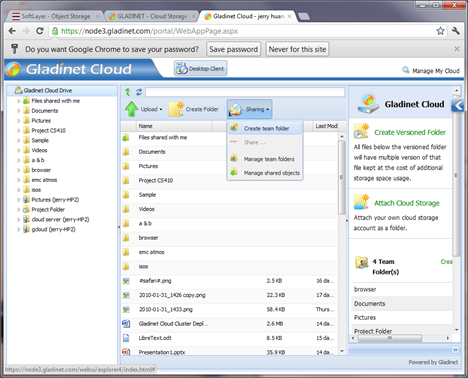Reload the page with refresh icon

[40, 31]
